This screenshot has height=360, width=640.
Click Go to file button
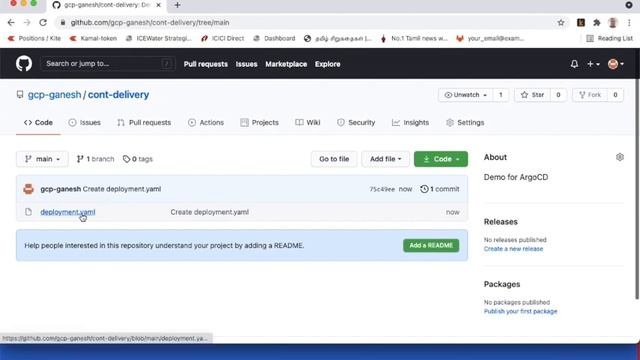pyautogui.click(x=334, y=159)
